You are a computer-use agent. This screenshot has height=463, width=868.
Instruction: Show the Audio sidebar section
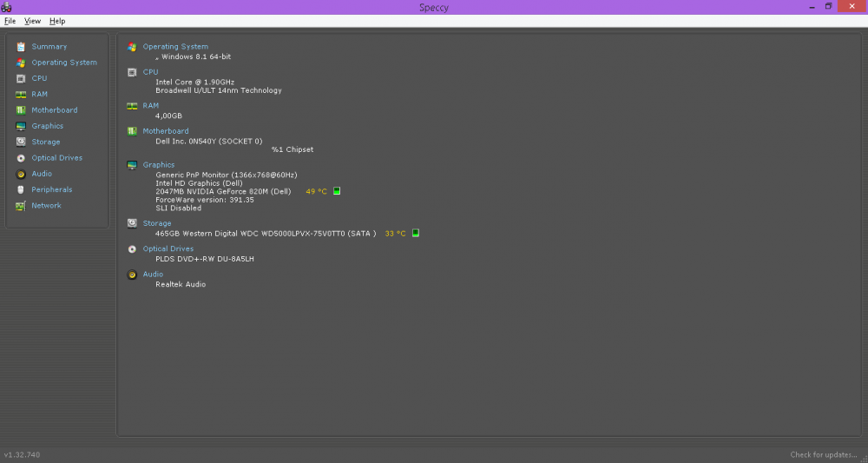(x=42, y=174)
